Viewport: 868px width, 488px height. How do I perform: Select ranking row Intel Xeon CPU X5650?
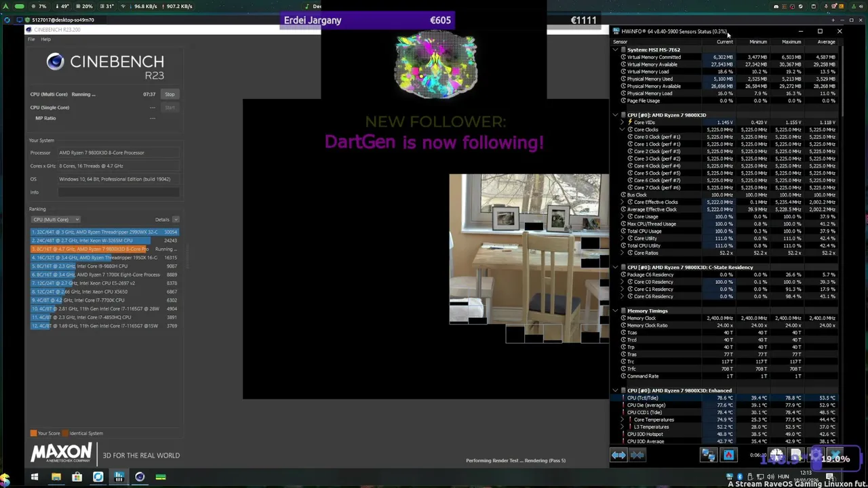(104, 291)
